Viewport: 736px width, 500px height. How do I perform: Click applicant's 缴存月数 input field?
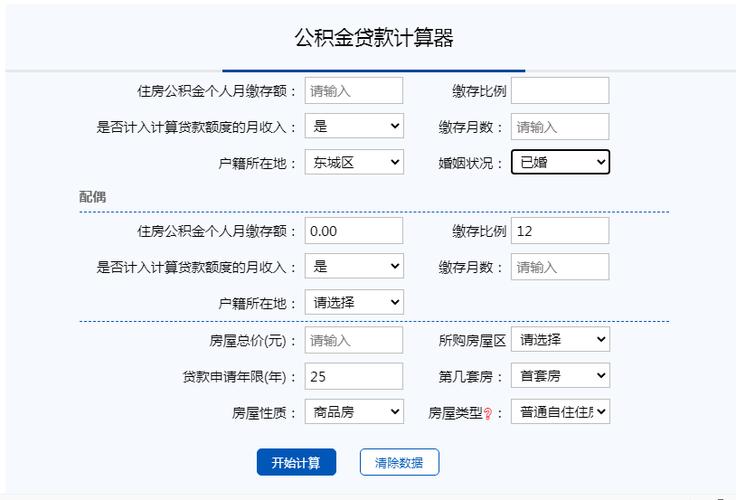tap(560, 126)
